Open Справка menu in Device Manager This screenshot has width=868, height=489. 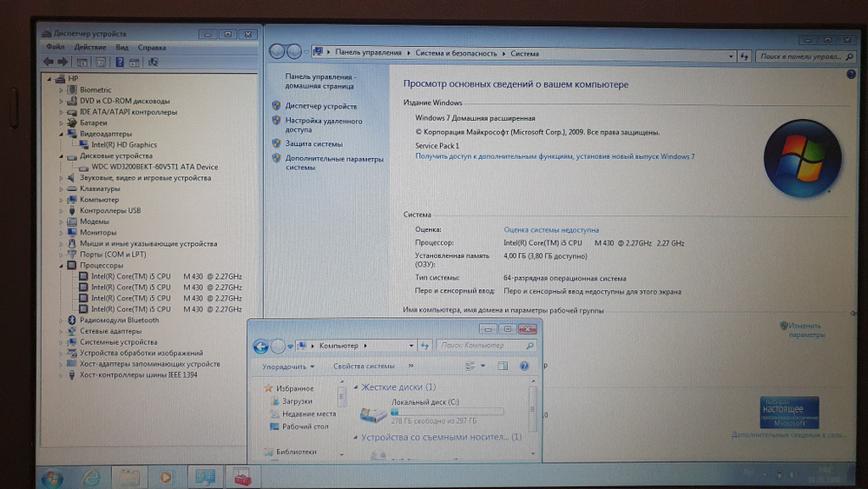click(152, 47)
